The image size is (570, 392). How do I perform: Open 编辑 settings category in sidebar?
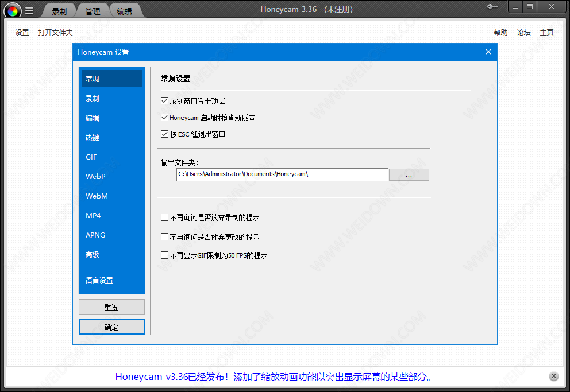(111, 118)
